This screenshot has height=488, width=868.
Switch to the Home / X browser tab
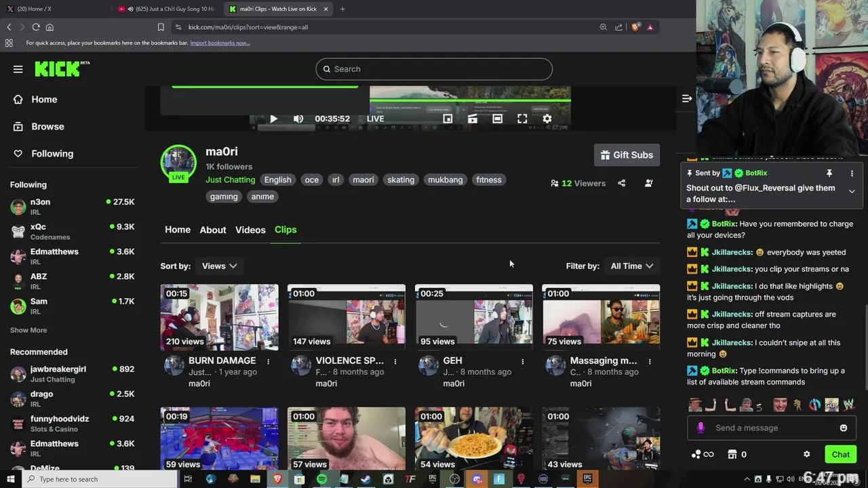pyautogui.click(x=56, y=9)
